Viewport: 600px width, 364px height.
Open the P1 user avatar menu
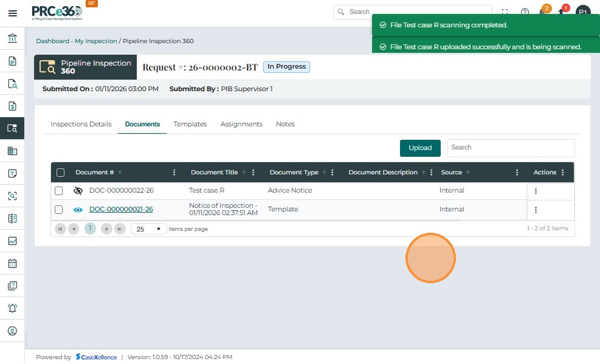point(583,12)
